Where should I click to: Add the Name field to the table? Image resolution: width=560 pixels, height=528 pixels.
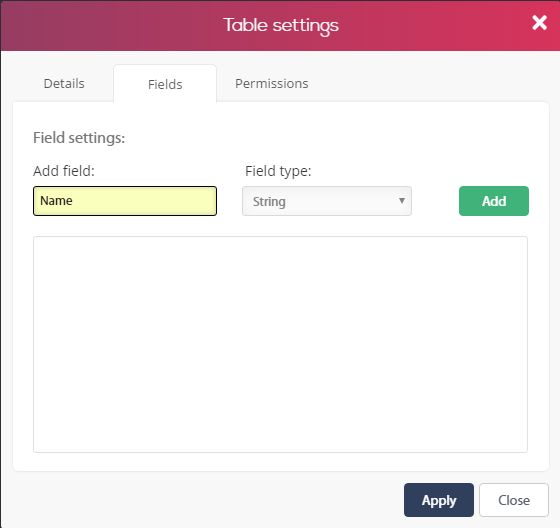(x=494, y=201)
